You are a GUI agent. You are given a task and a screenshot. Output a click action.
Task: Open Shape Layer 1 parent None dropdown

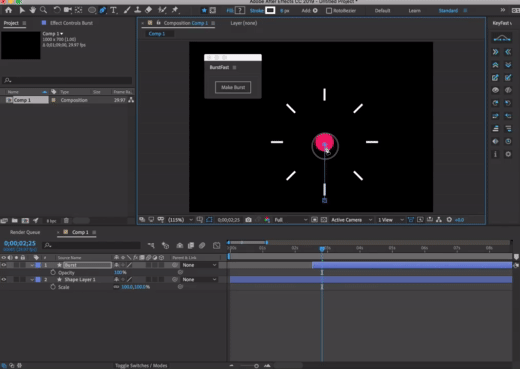[199, 279]
